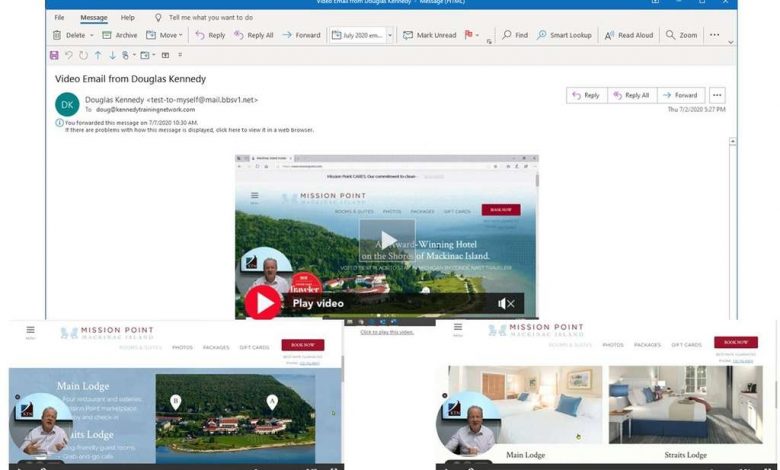This screenshot has height=470, width=780.
Task: Open the Zoom magnifier tool
Action: coord(682,35)
